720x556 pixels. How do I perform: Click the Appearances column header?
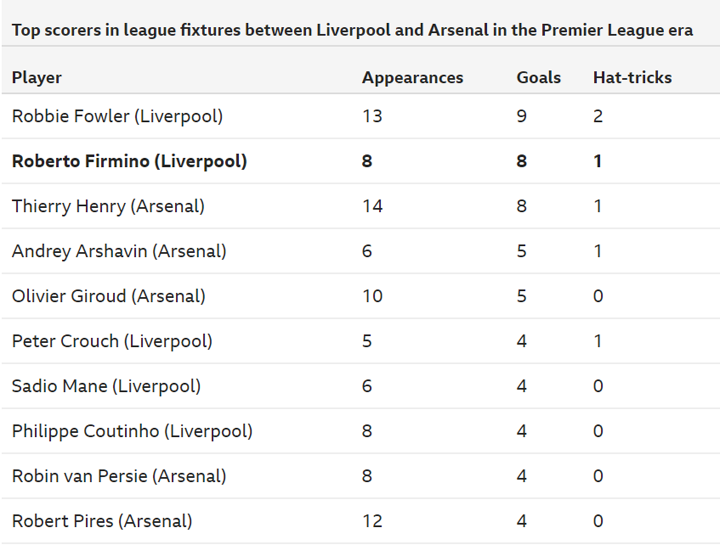pyautogui.click(x=412, y=77)
